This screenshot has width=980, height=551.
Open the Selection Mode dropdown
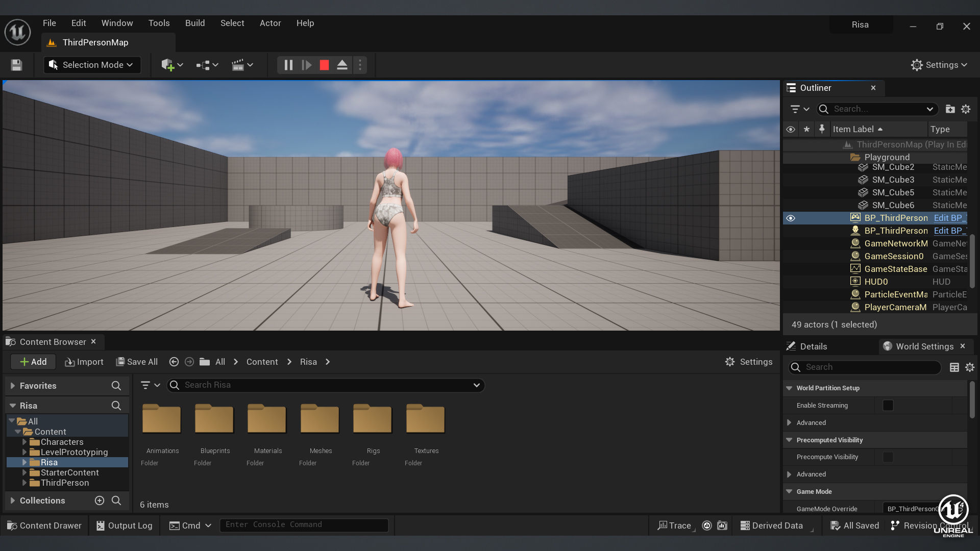point(92,65)
